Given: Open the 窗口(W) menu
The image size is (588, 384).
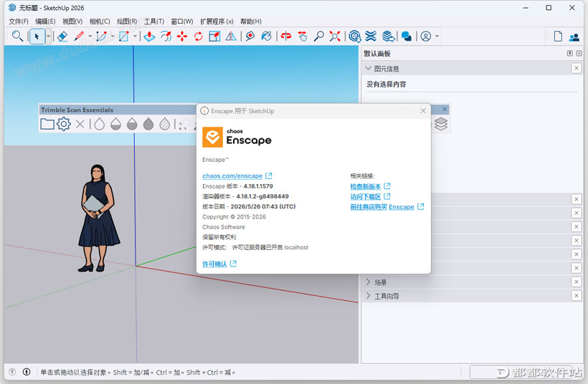Looking at the screenshot, I should click(182, 21).
